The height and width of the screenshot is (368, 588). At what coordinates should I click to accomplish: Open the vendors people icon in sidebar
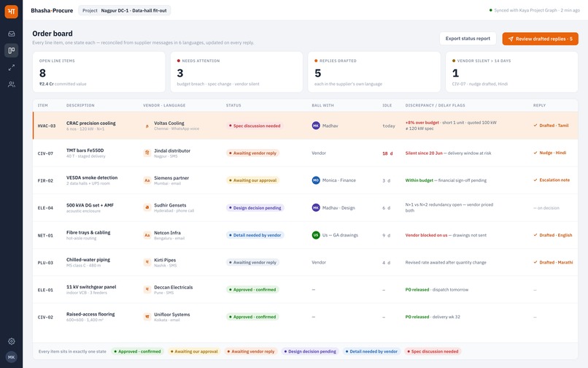tap(11, 85)
